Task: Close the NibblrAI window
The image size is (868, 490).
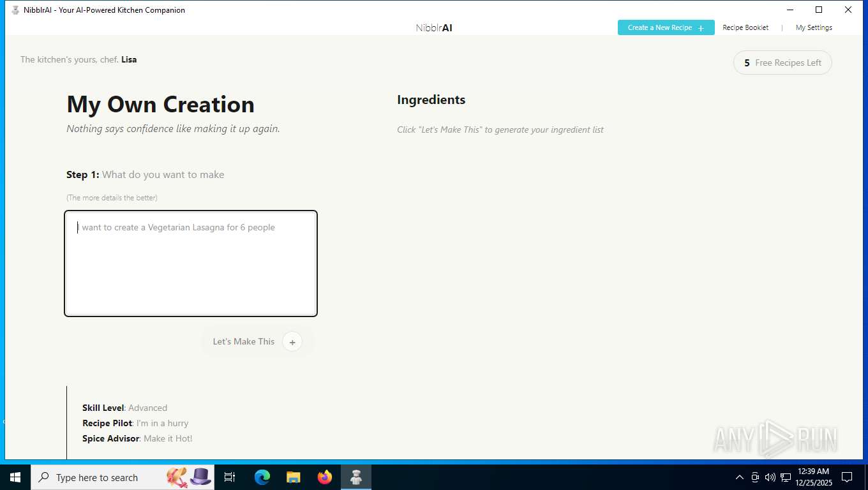Action: click(848, 10)
